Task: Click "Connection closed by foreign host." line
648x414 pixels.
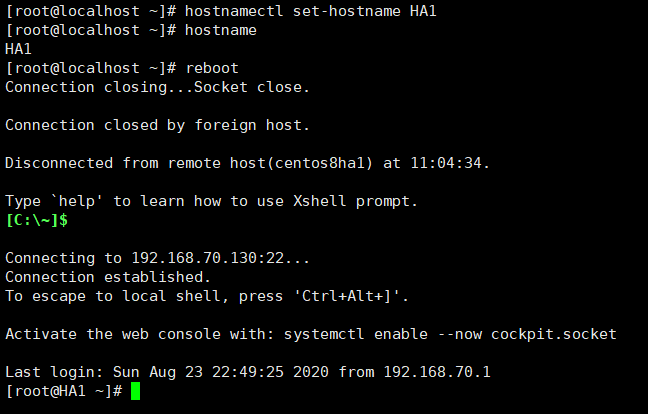Action: click(x=157, y=125)
